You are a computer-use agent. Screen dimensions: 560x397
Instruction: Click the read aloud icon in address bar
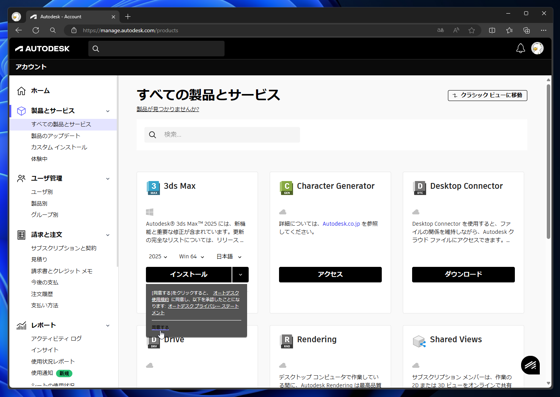pos(456,30)
